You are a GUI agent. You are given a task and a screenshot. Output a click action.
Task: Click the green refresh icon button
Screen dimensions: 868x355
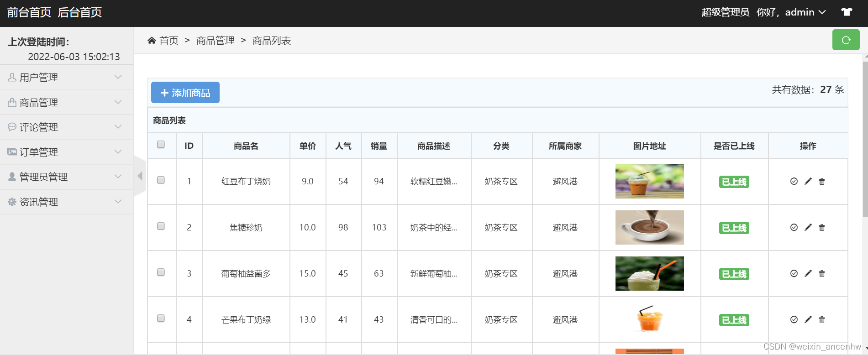[846, 40]
